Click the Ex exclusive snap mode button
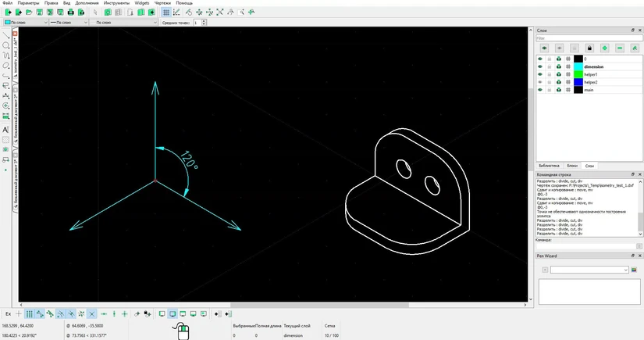 pyautogui.click(x=9, y=313)
